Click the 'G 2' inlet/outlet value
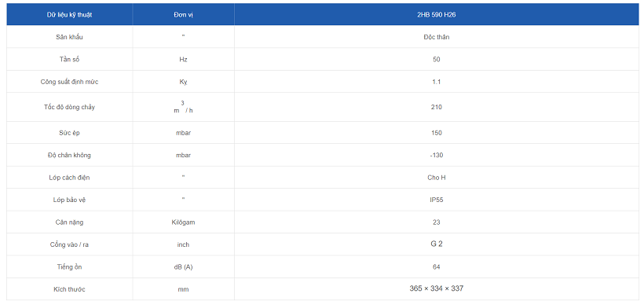The height and width of the screenshot is (305, 644). [x=436, y=244]
